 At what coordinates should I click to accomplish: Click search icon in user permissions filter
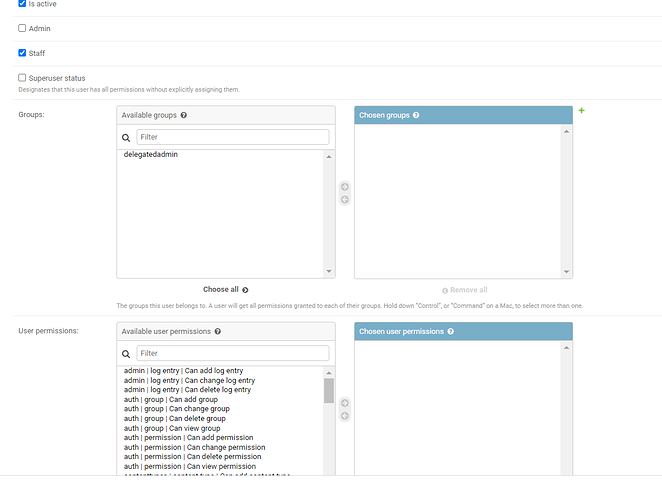126,354
